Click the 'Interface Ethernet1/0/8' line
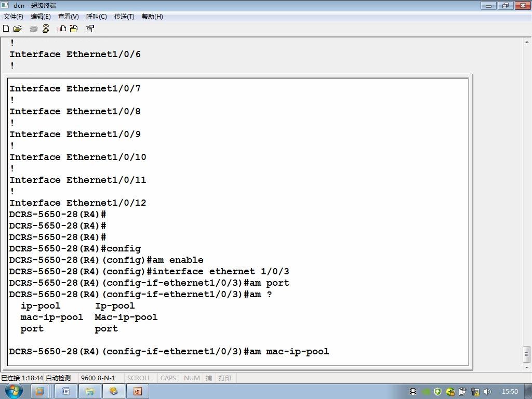 [75, 111]
